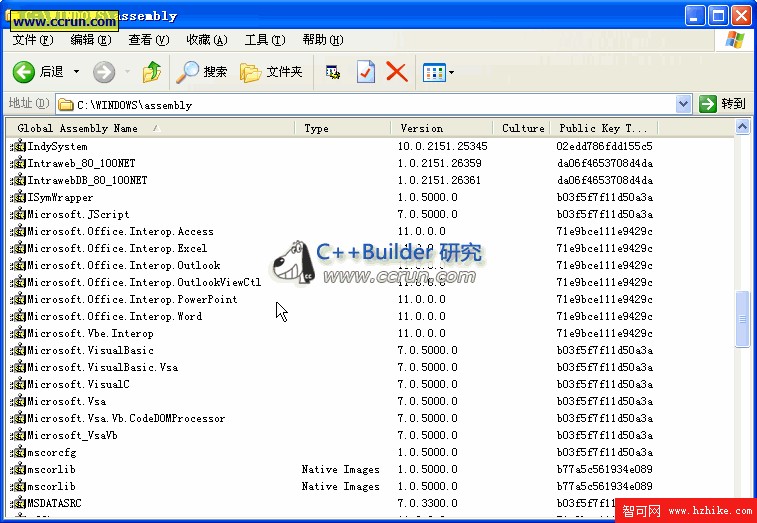Open the 工具(T) menu
The width and height of the screenshot is (757, 523).
pos(265,40)
